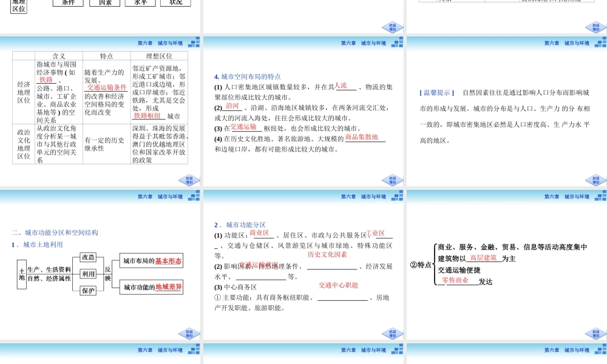Image resolution: width=607 pixels, height=364 pixels.
Task: Click subheading 1. 城市土地利用
Action: click(37, 244)
